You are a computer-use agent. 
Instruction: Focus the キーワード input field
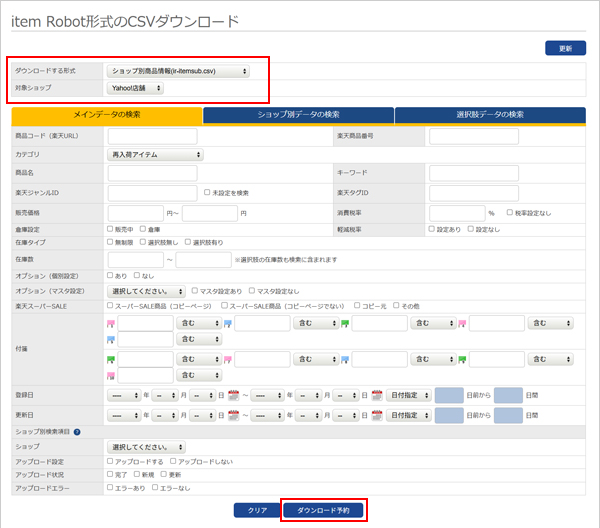point(474,173)
